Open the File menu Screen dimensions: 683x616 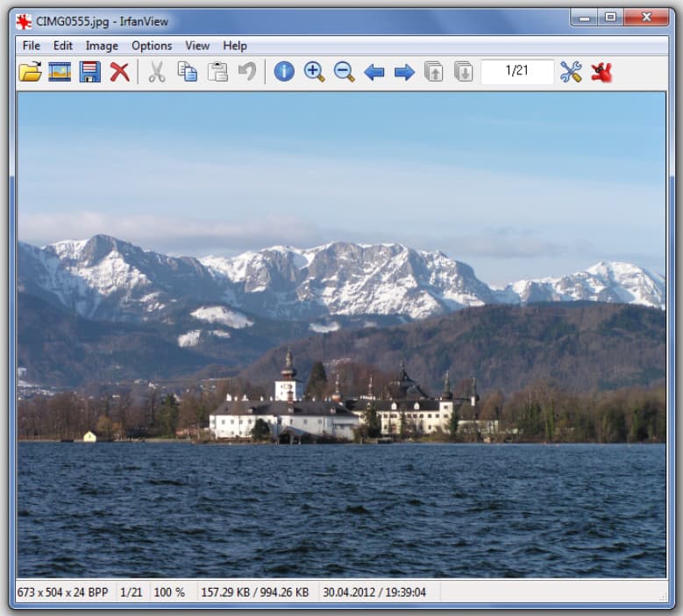32,46
